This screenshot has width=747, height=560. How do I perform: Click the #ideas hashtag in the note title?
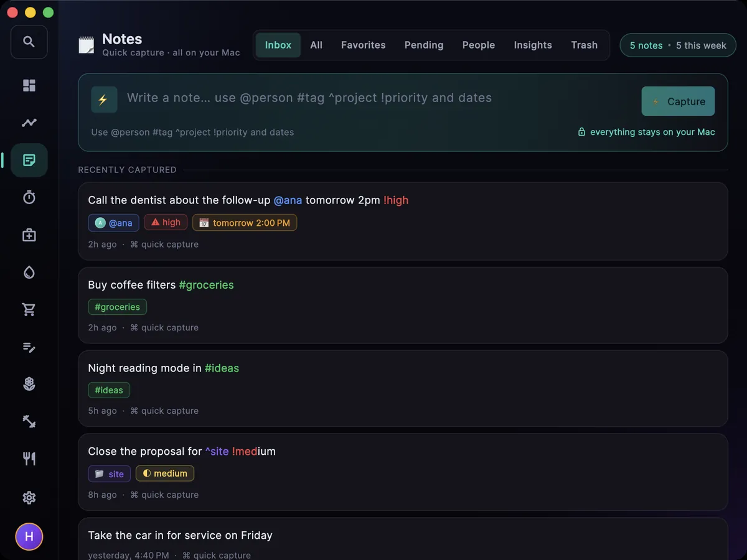222,368
